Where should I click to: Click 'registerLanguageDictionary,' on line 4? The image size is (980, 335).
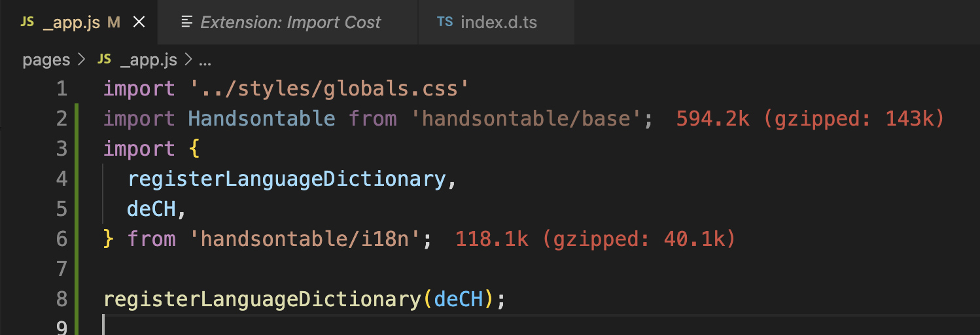pyautogui.click(x=292, y=179)
